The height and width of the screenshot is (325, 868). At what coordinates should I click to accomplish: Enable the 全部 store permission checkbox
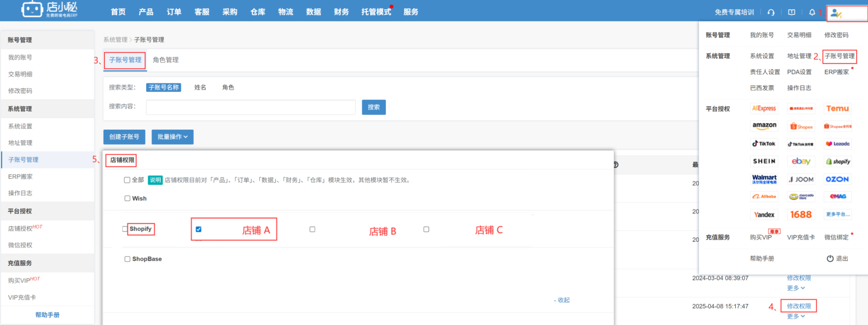(x=127, y=180)
